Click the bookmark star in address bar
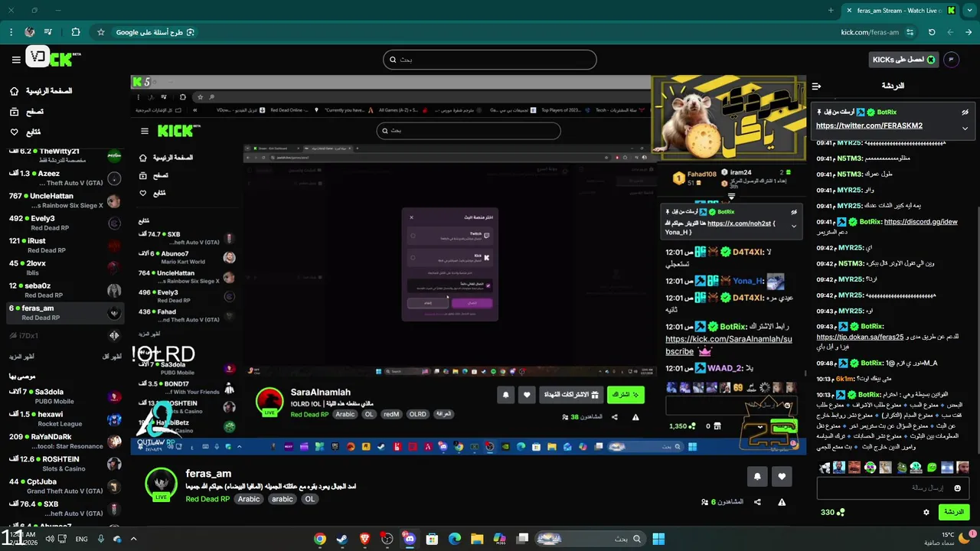Viewport: 980px width, 551px height. 100,32
